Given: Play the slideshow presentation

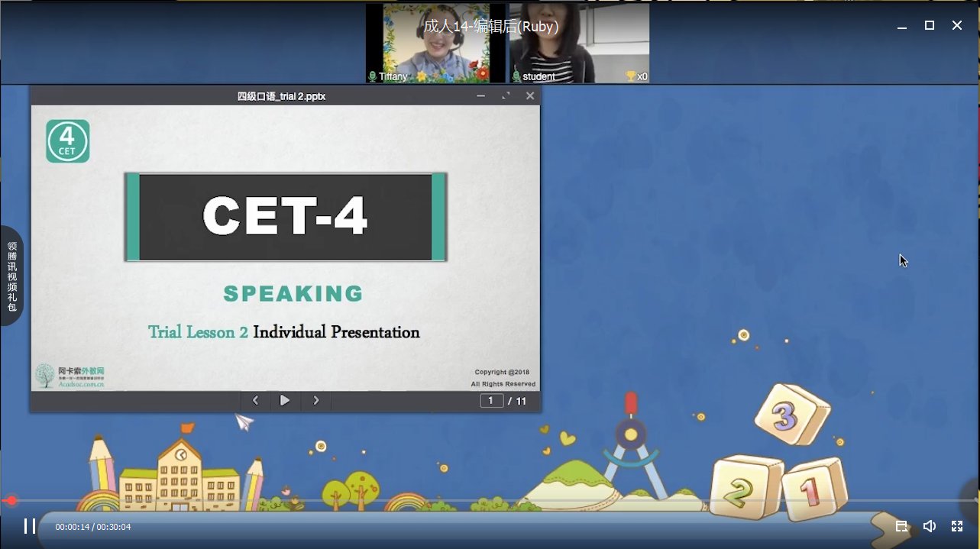Looking at the screenshot, I should (x=285, y=400).
